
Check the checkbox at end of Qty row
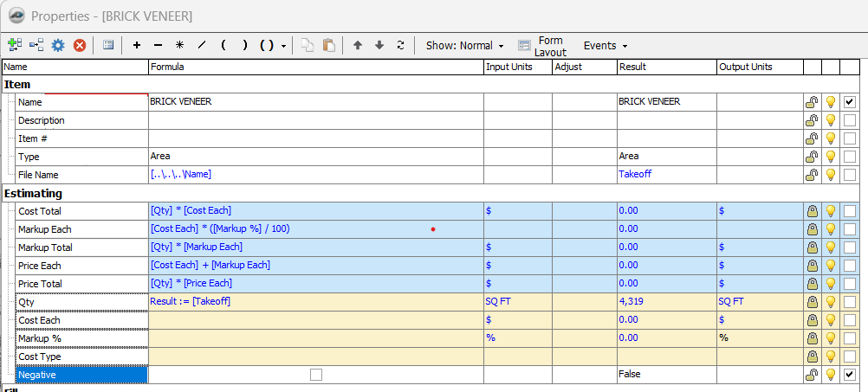[849, 302]
